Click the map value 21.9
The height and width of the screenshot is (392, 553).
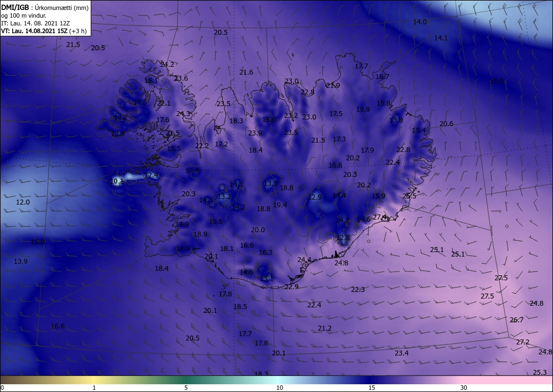click(x=333, y=85)
